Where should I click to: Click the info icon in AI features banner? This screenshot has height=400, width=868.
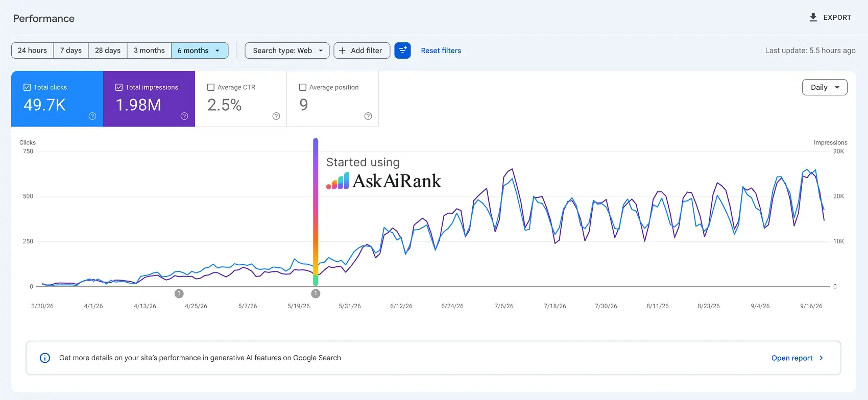pos(45,358)
